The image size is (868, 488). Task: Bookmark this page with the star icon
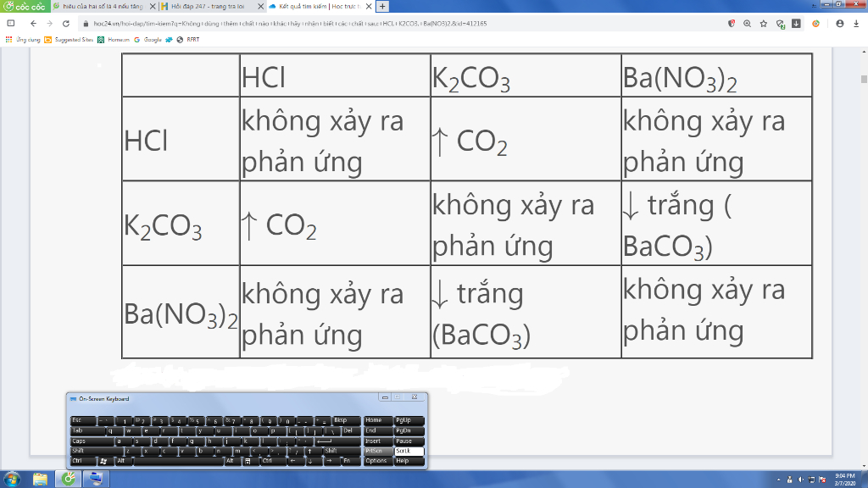[764, 24]
